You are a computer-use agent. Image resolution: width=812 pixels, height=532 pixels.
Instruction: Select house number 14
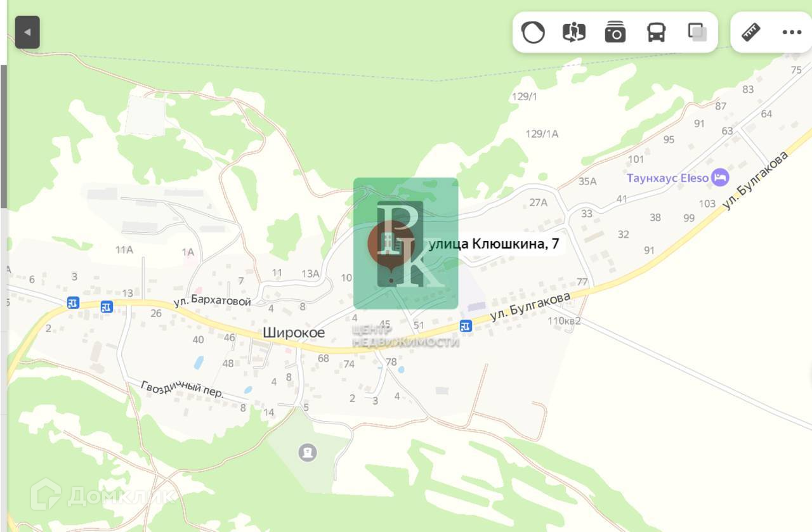[x=269, y=413]
